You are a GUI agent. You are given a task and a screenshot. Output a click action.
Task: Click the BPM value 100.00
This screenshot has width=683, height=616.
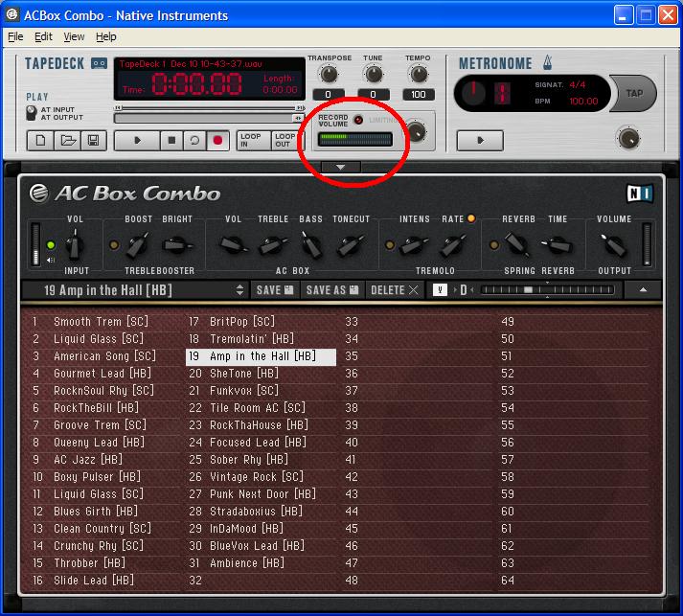click(583, 101)
